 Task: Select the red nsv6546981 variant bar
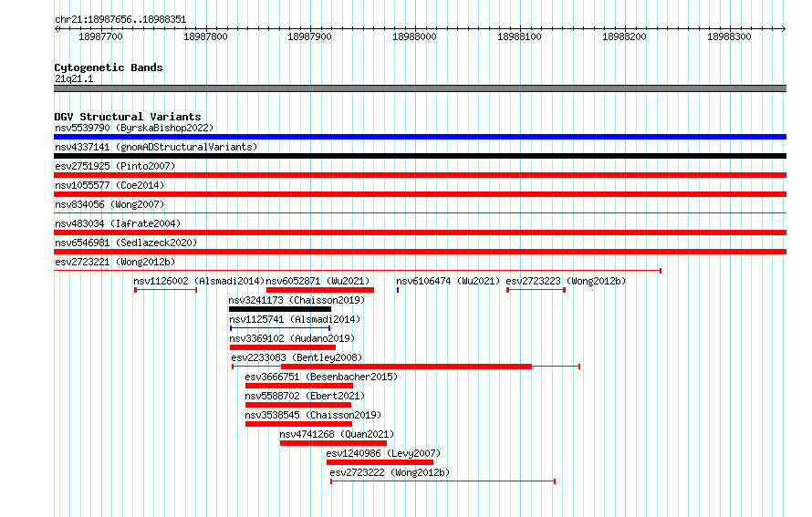[420, 252]
